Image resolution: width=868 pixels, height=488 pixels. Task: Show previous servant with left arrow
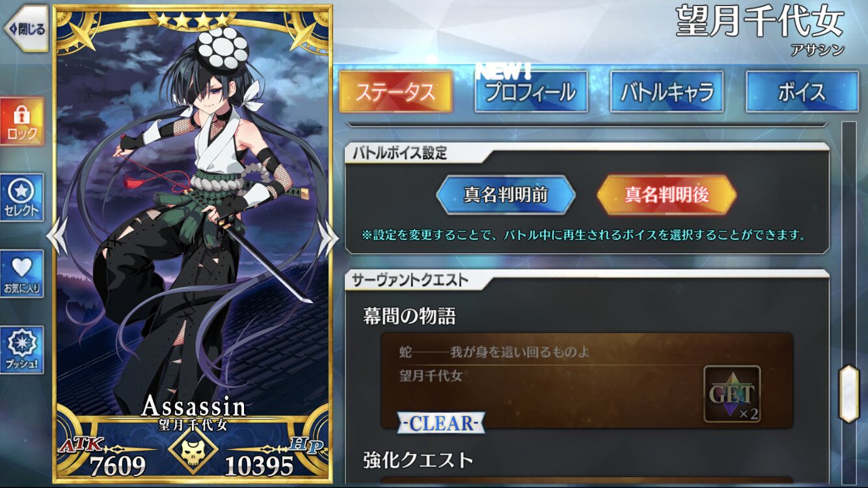pyautogui.click(x=57, y=236)
